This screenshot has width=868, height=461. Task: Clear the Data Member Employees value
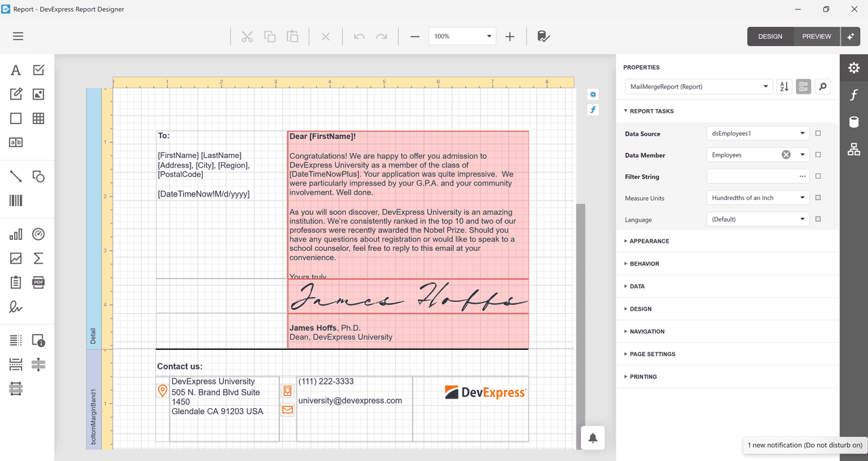(x=786, y=155)
